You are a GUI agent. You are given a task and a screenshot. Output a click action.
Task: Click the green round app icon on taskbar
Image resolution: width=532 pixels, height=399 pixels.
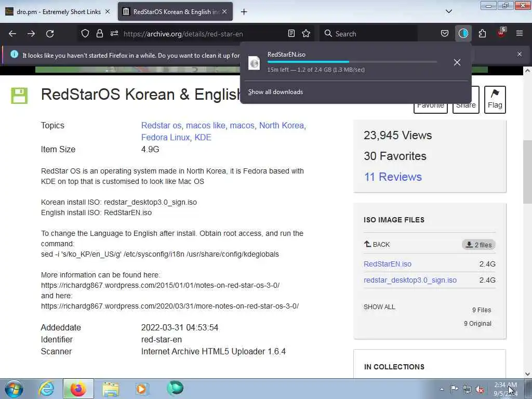(x=175, y=389)
